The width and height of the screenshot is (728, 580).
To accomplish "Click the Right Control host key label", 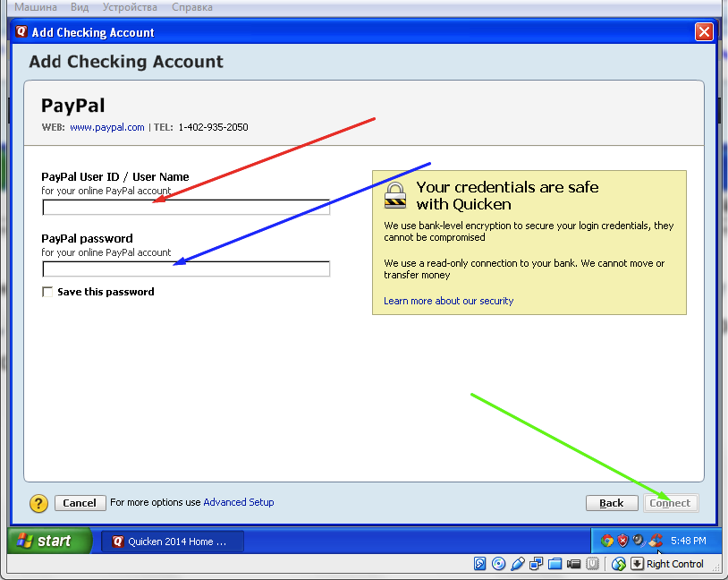I will tap(675, 564).
